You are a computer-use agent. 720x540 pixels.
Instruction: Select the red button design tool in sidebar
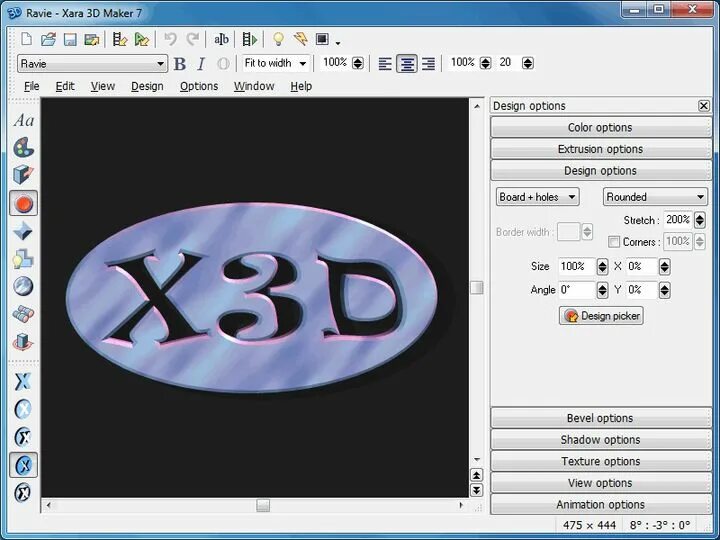pyautogui.click(x=23, y=203)
